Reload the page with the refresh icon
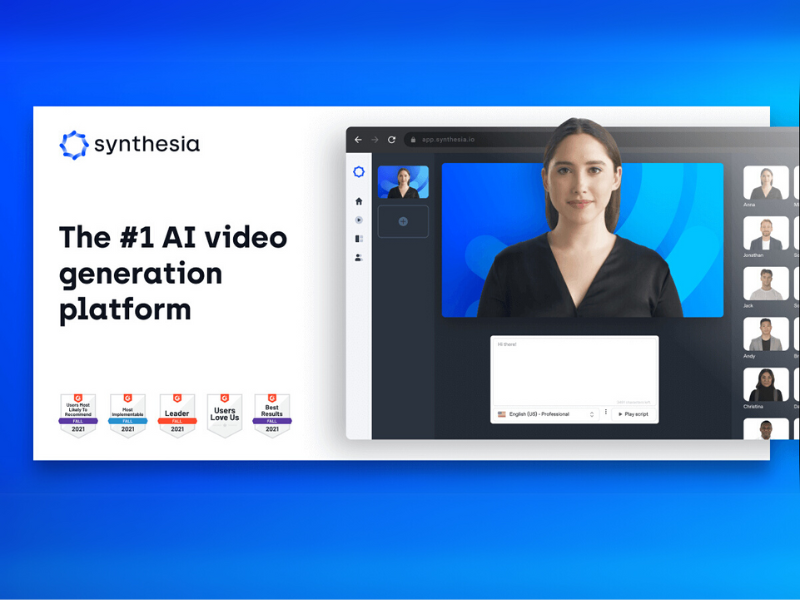 (x=391, y=139)
